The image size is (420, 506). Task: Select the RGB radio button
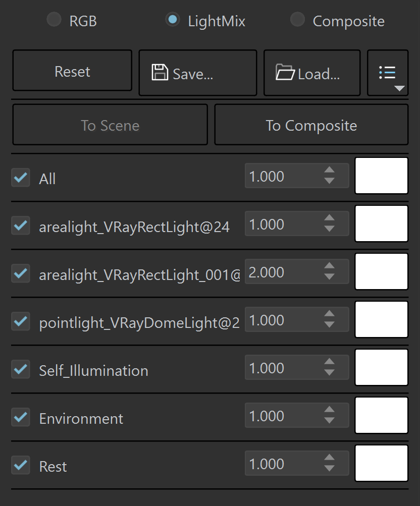54,20
